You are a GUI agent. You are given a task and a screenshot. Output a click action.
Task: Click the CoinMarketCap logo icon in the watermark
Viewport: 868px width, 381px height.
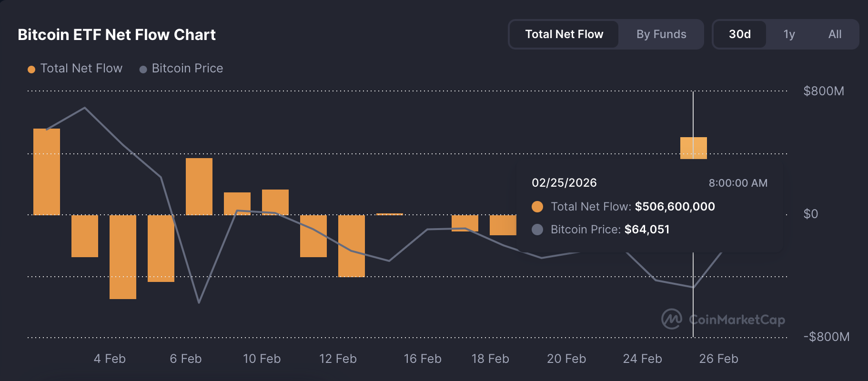(x=672, y=319)
